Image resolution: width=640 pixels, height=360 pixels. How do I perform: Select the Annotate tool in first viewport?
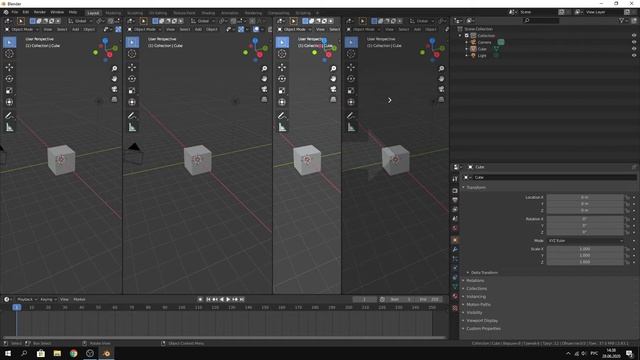[x=9, y=116]
